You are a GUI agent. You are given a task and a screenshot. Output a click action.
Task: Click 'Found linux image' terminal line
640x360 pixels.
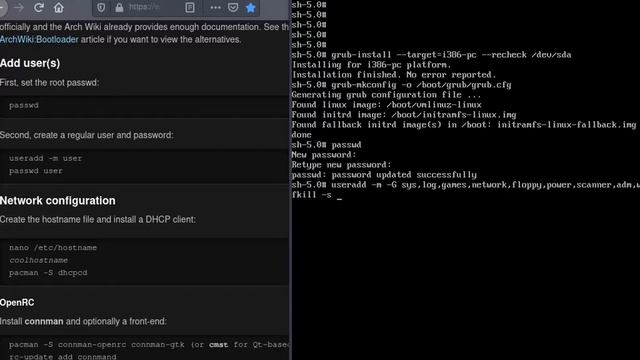coord(387,105)
